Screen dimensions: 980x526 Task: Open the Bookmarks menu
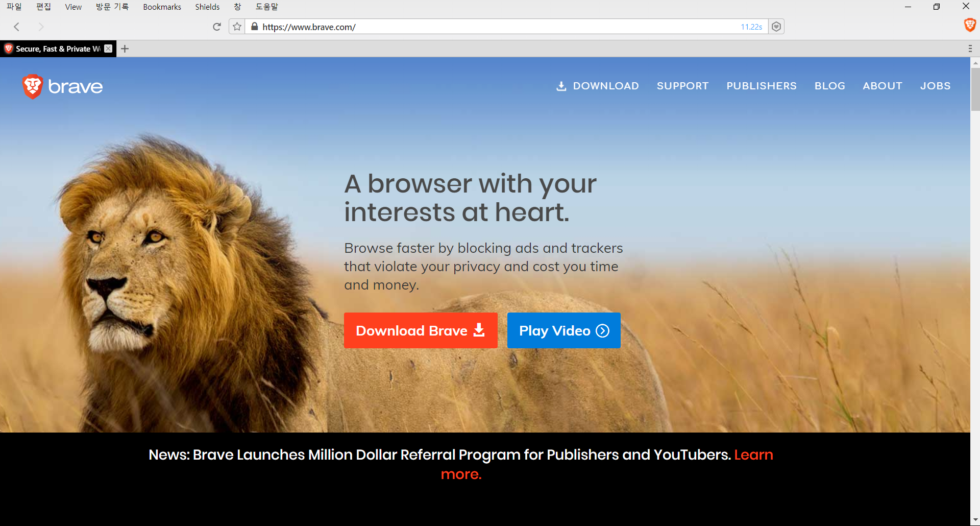162,7
